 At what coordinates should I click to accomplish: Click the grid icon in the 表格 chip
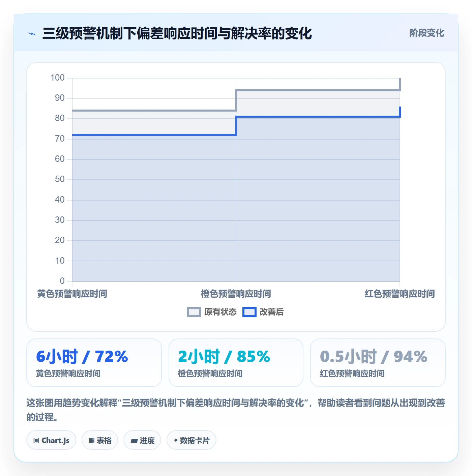click(x=91, y=440)
